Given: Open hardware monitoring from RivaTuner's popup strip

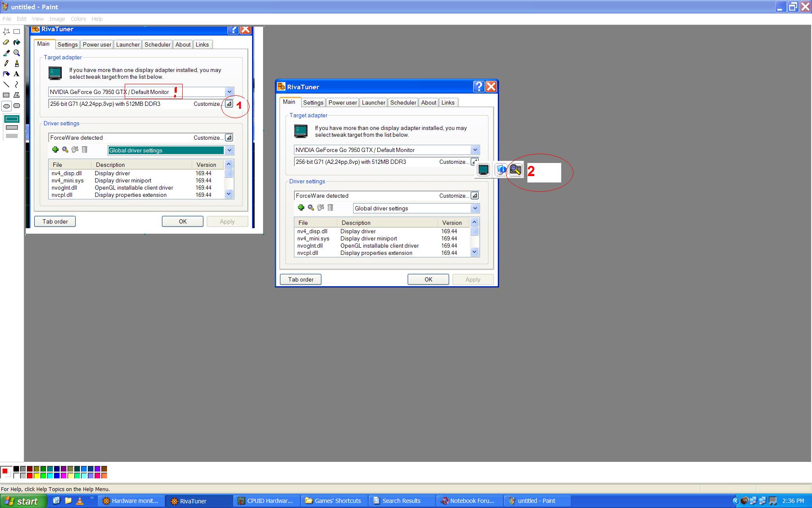Looking at the screenshot, I should pyautogui.click(x=516, y=170).
